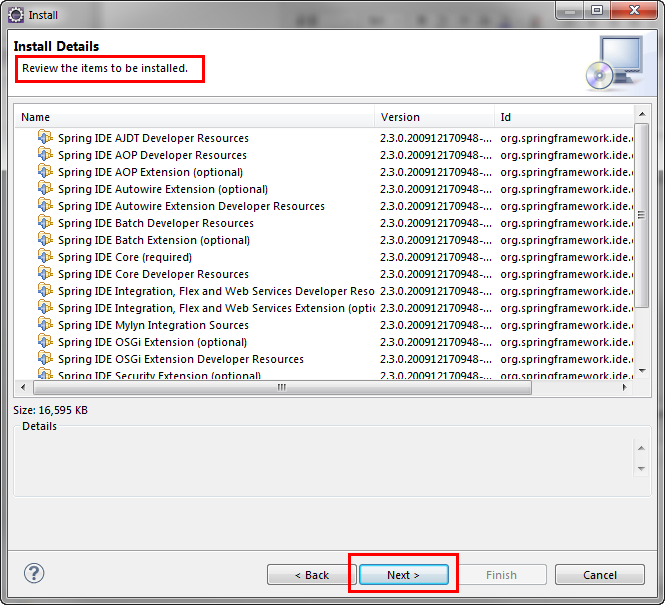Cancel the install wizard
Screen dimensions: 665x605
[600, 574]
